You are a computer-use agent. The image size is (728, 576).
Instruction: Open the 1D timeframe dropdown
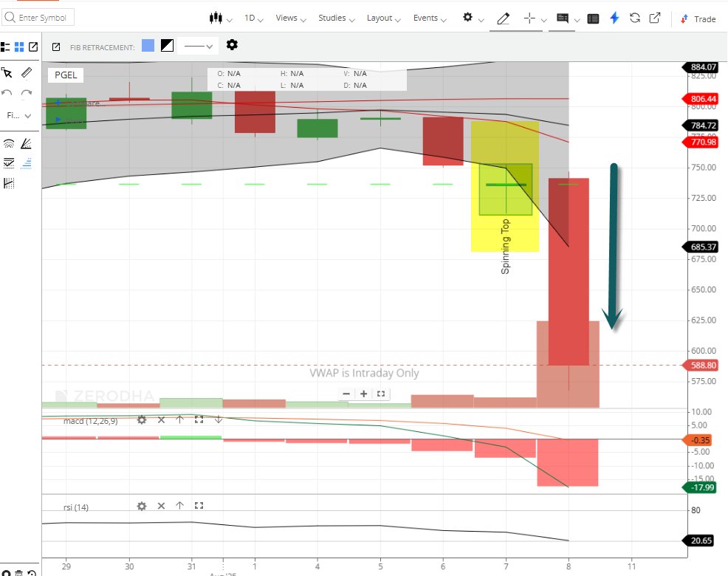click(x=253, y=18)
